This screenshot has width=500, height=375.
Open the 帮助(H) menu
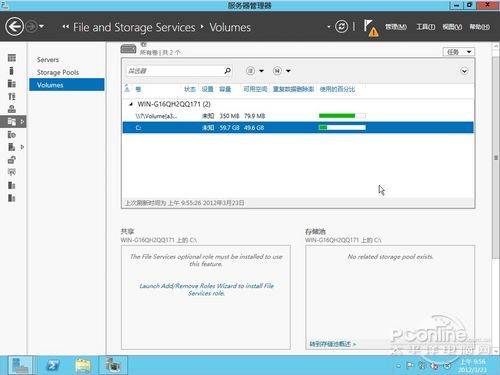[x=479, y=27]
